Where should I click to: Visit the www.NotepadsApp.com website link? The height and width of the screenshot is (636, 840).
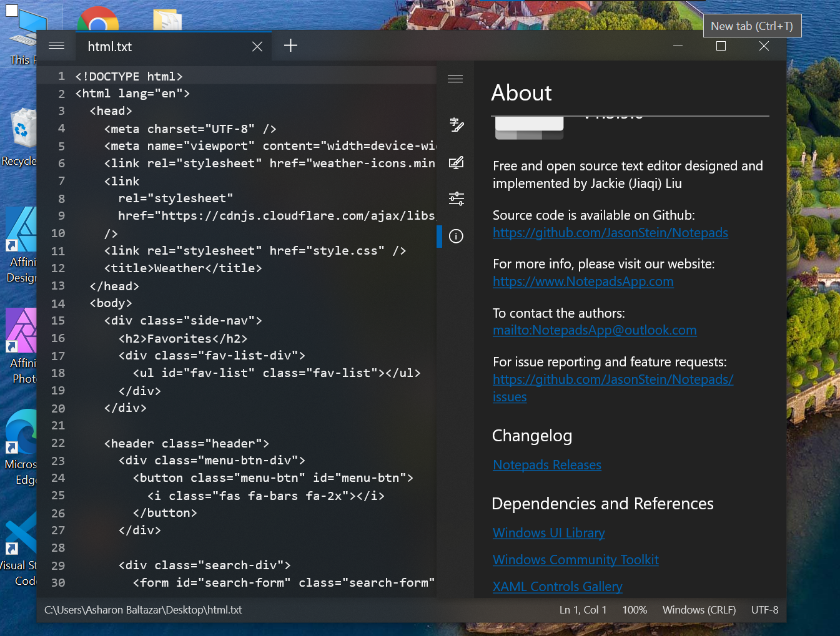coord(583,281)
